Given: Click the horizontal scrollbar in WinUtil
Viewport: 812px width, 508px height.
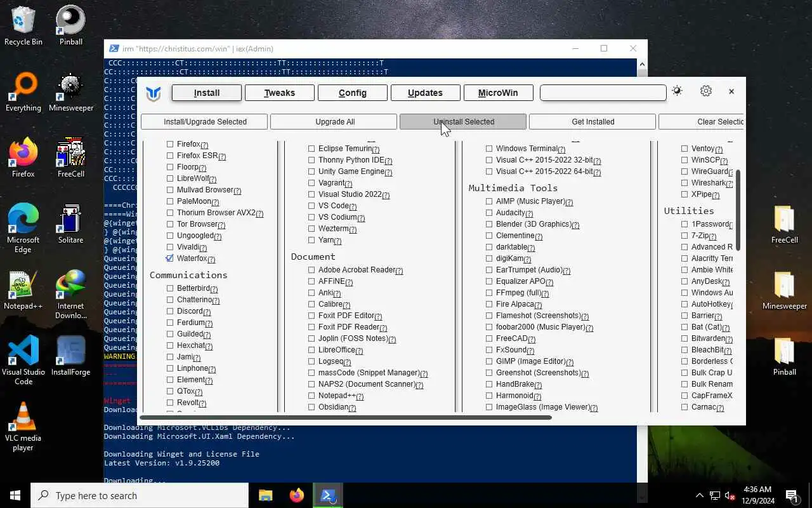Looking at the screenshot, I should [346, 417].
